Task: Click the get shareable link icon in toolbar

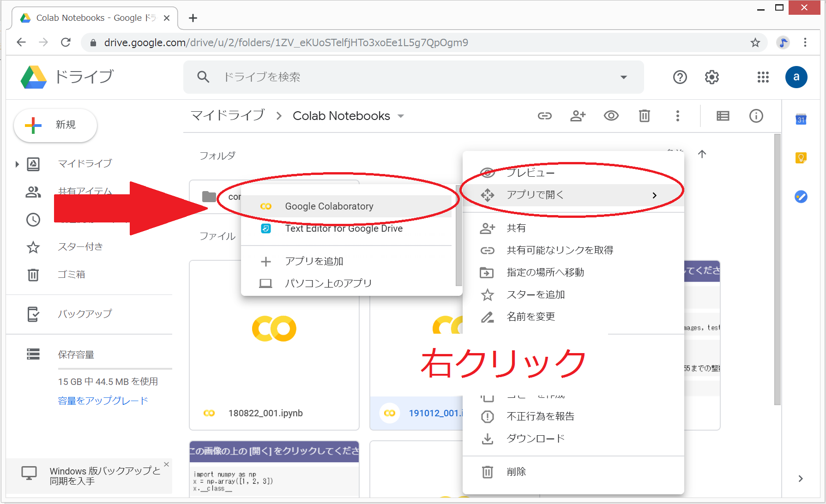Action: click(x=545, y=116)
